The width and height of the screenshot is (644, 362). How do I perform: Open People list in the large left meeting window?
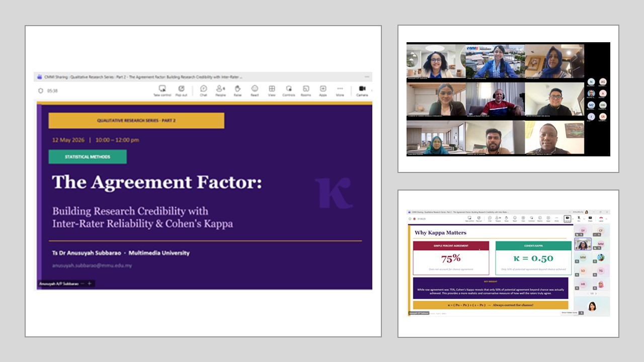tap(220, 90)
